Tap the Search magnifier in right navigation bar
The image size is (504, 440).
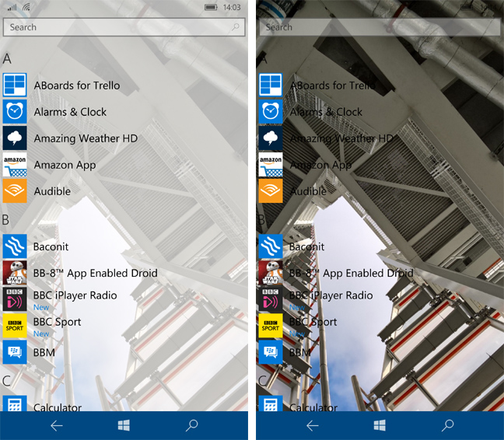click(448, 425)
